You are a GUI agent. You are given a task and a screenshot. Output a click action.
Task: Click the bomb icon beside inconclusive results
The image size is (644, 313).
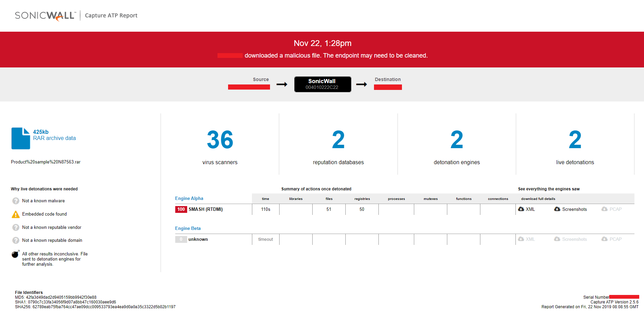15,254
